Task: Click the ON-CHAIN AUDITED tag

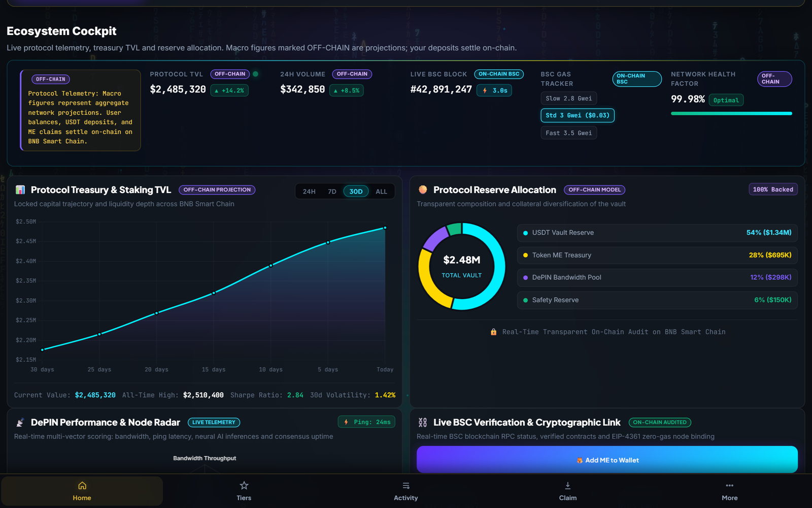Action: [x=660, y=423]
